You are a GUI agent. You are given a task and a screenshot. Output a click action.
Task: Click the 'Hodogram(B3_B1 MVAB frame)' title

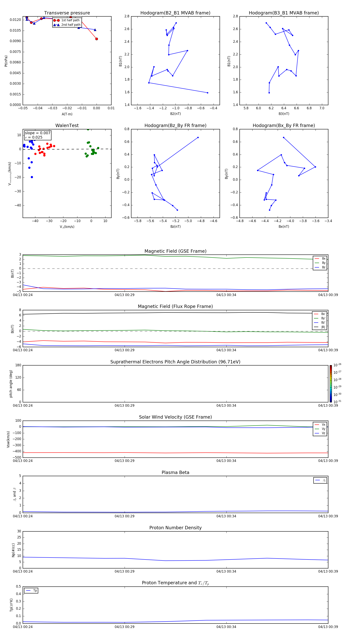click(284, 13)
